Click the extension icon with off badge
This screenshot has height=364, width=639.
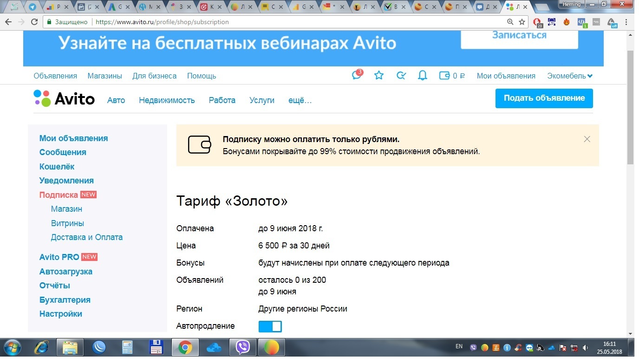click(x=612, y=22)
